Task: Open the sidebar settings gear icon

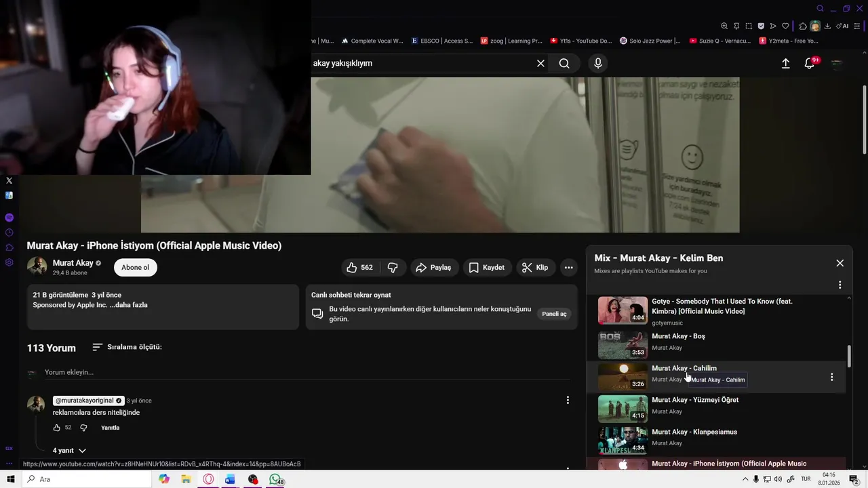Action: pos(9,262)
